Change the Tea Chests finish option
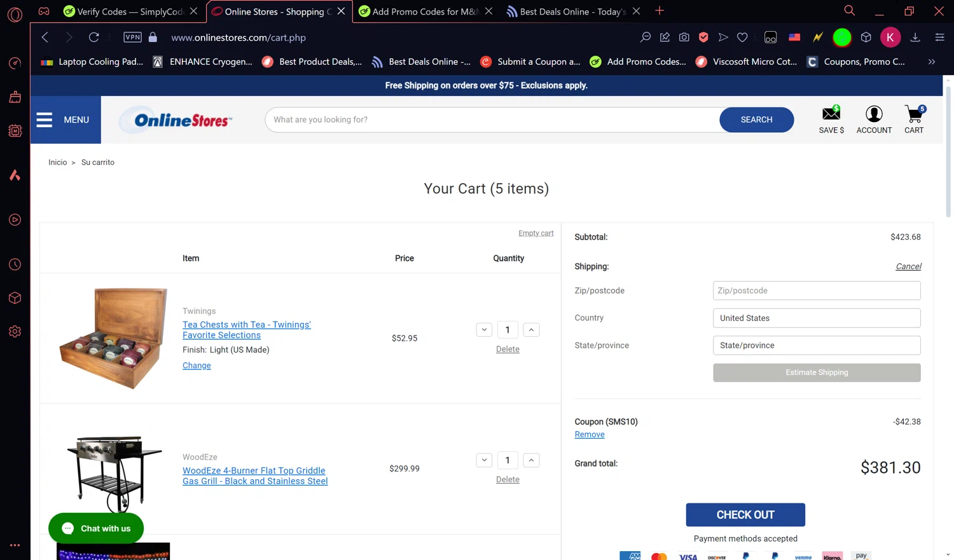The width and height of the screenshot is (954, 560). tap(197, 365)
